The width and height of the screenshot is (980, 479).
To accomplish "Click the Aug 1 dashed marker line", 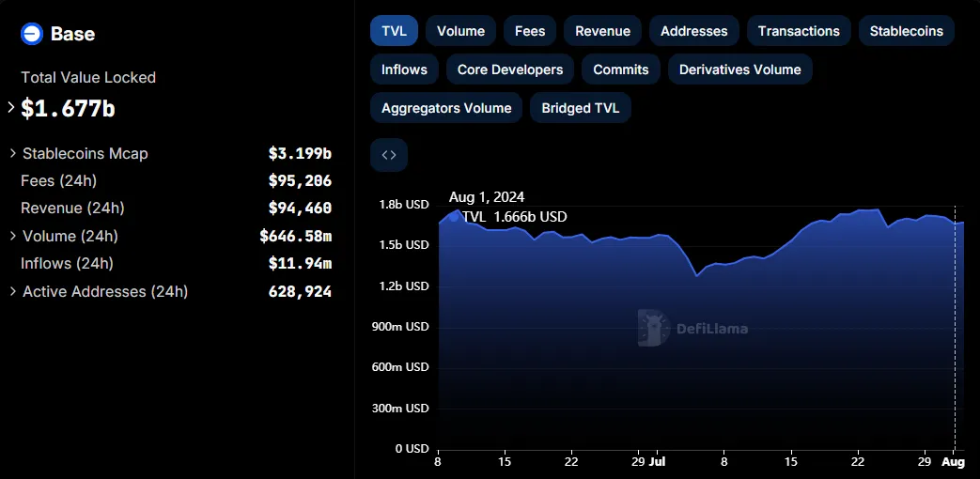I will pos(955,327).
